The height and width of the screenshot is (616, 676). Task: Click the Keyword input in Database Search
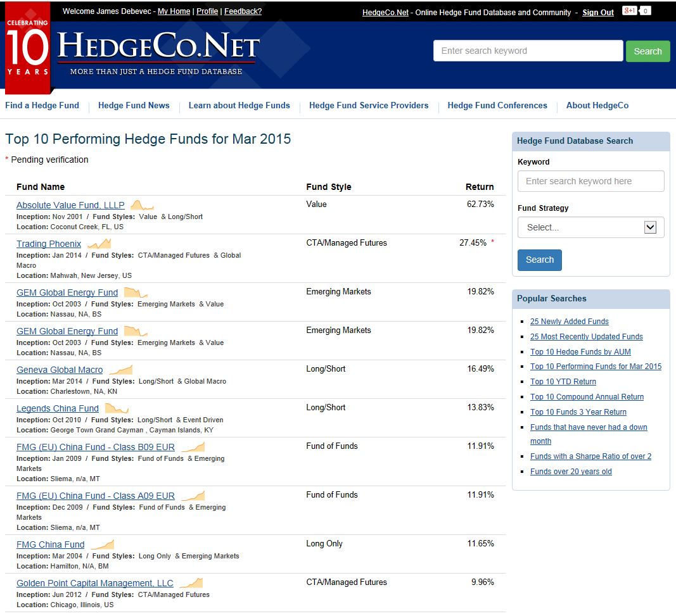pos(590,181)
